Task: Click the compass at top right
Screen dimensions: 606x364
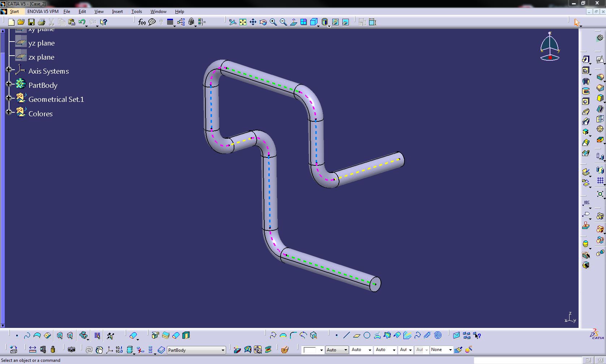Action: pyautogui.click(x=550, y=46)
